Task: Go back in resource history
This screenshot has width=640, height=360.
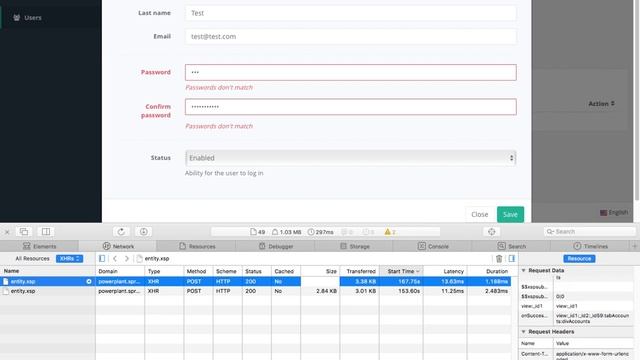Action: (115, 258)
